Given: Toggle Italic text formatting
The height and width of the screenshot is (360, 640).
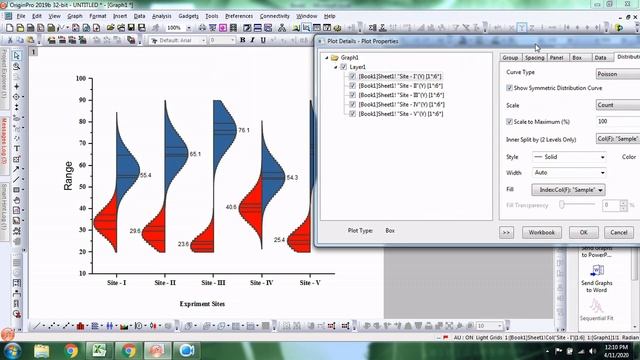Looking at the screenshot, I should (253, 40).
